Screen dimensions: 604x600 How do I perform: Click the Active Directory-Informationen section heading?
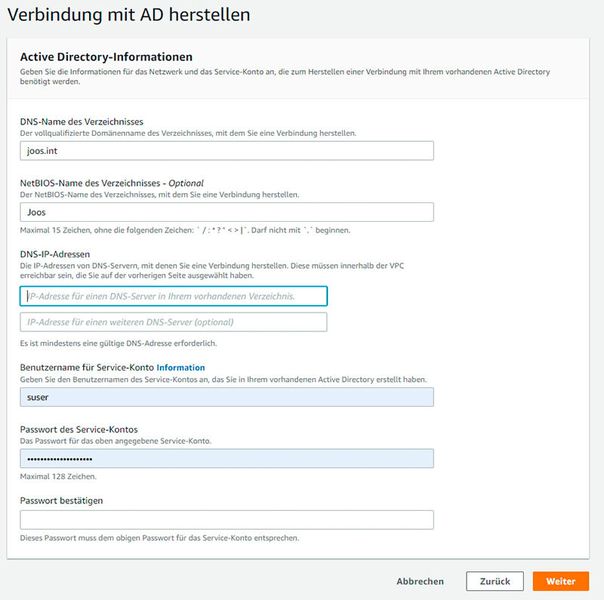106,57
